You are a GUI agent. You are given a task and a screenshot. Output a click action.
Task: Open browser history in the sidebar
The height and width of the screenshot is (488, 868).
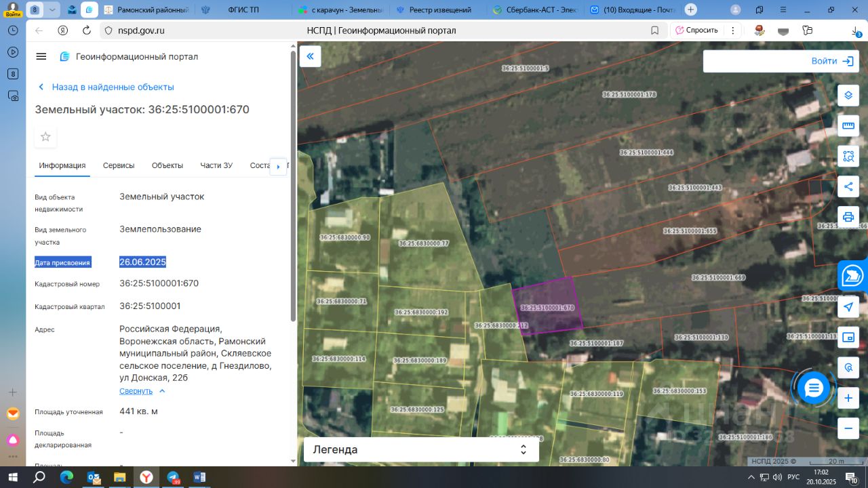13,30
